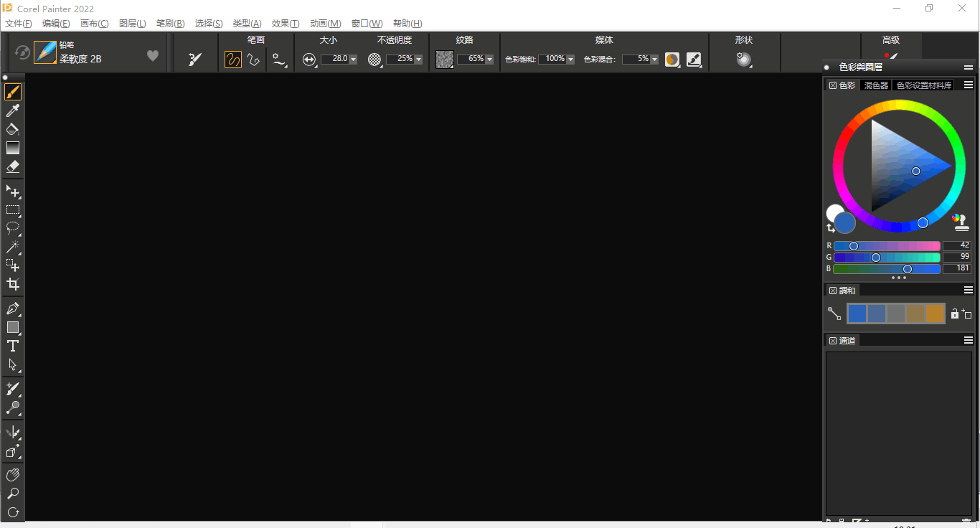Open the 色彩 panel options menu
The image size is (980, 528).
click(x=969, y=85)
